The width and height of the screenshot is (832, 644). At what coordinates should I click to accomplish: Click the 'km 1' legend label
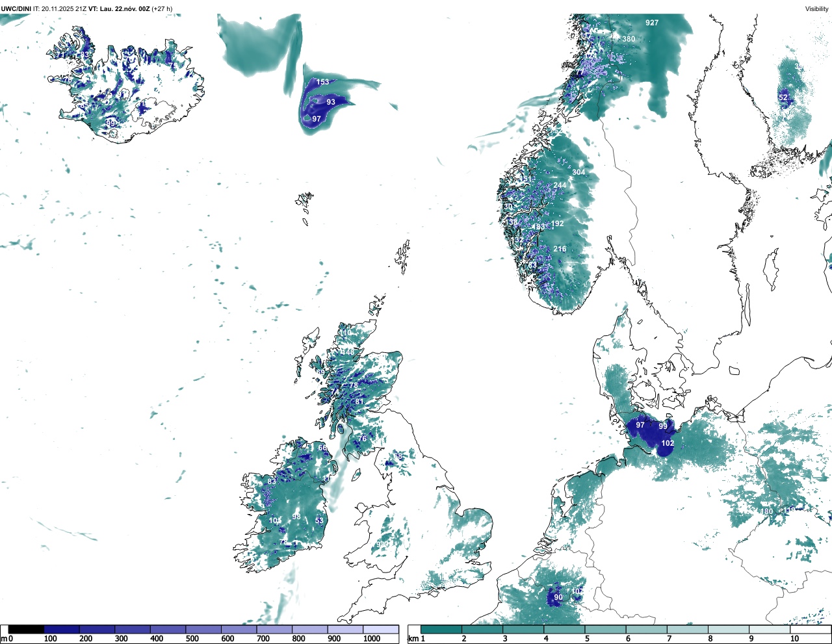(417, 639)
